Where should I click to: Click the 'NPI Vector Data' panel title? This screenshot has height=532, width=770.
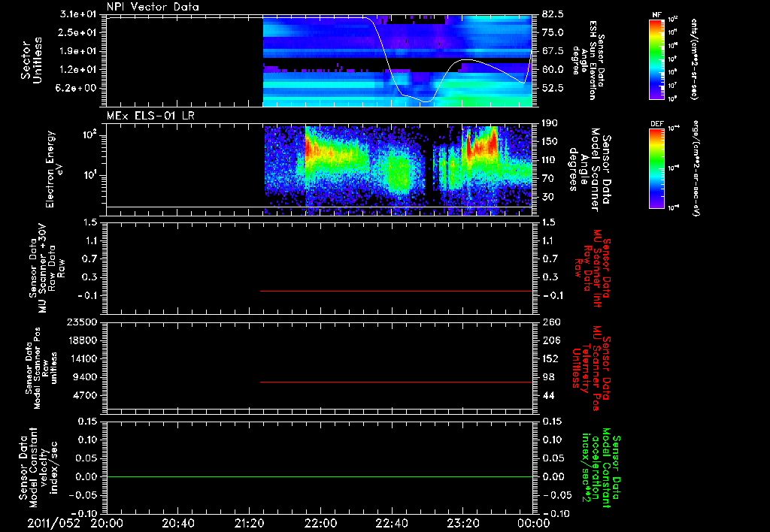point(153,7)
